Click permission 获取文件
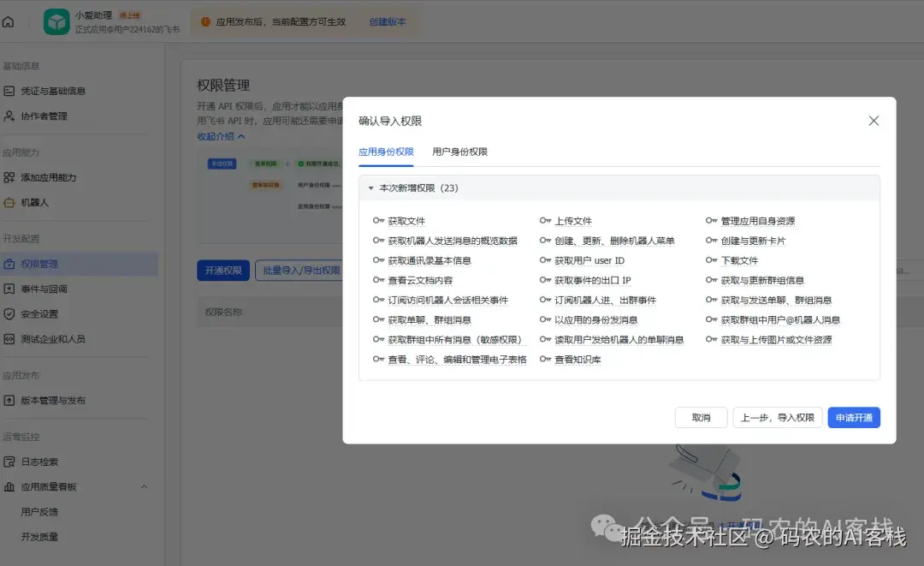Screen dimensions: 924x566 [x=406, y=221]
